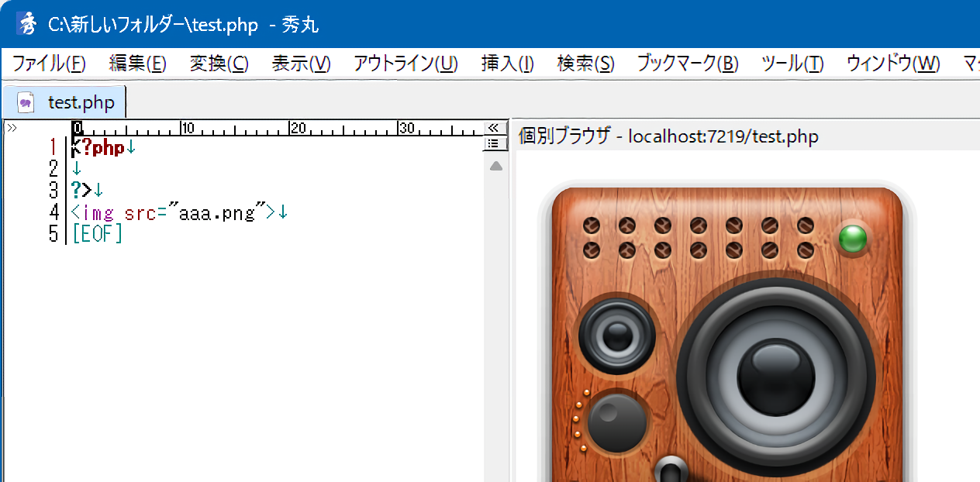The height and width of the screenshot is (482, 980).
Task: Click the round volume knob on the radio
Action: [616, 422]
